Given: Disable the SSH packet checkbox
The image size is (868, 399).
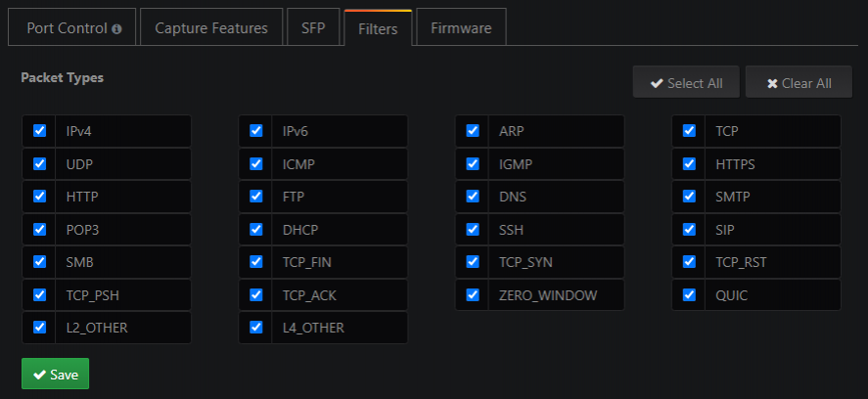Looking at the screenshot, I should [x=473, y=229].
